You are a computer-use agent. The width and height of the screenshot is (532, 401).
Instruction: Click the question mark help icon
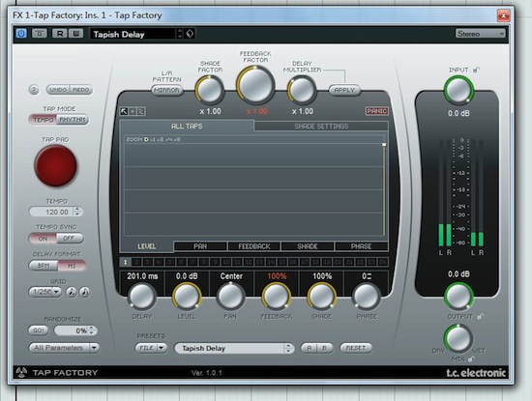pos(34,90)
